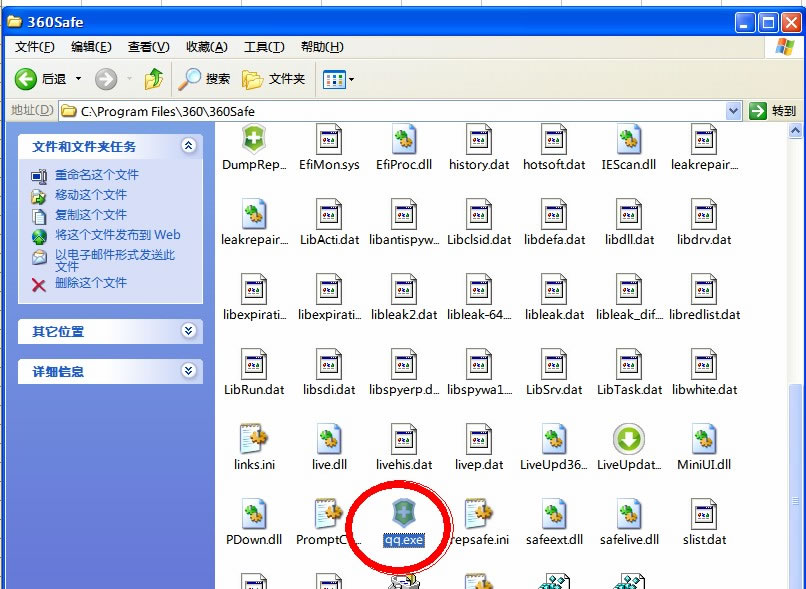Select libdrv.dat file
The width and height of the screenshot is (806, 589).
[x=704, y=222]
